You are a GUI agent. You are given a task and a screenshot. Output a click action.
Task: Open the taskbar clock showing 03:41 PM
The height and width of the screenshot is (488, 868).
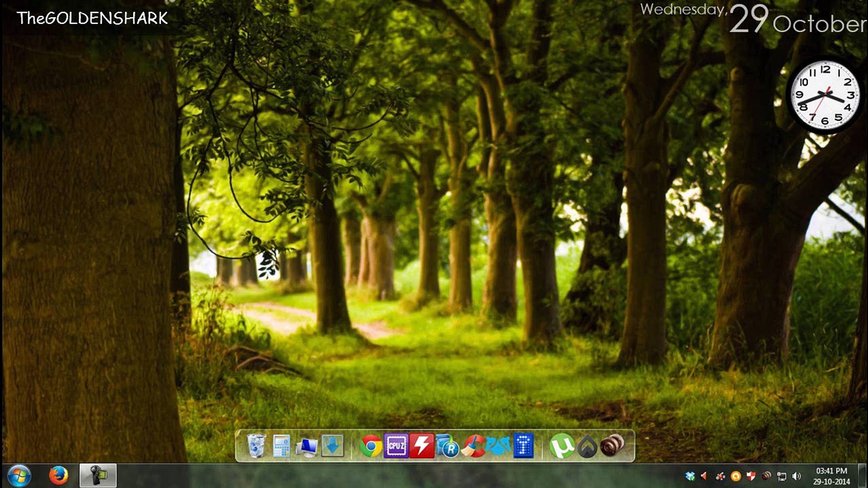coord(831,476)
